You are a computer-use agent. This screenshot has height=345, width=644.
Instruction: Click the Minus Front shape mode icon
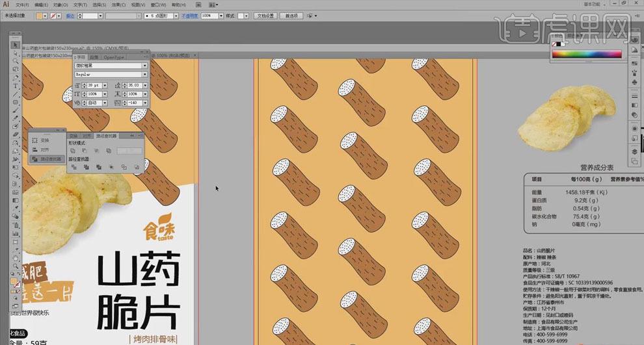84,151
